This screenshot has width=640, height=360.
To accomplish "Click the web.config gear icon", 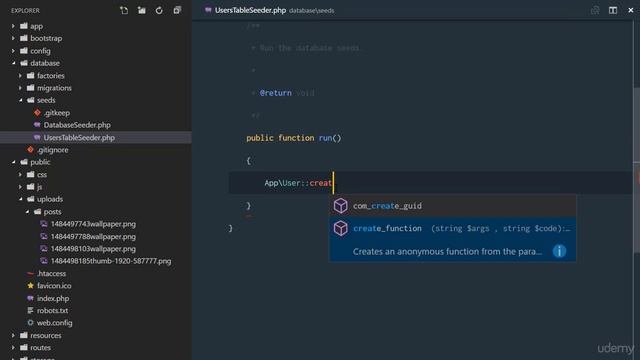I will [x=30, y=322].
